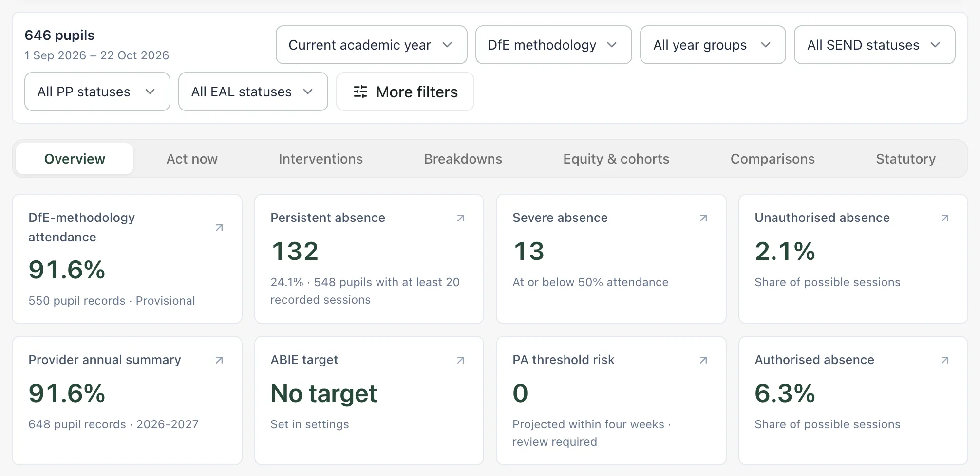Go to the Breakdowns tab
980x476 pixels.
(463, 159)
